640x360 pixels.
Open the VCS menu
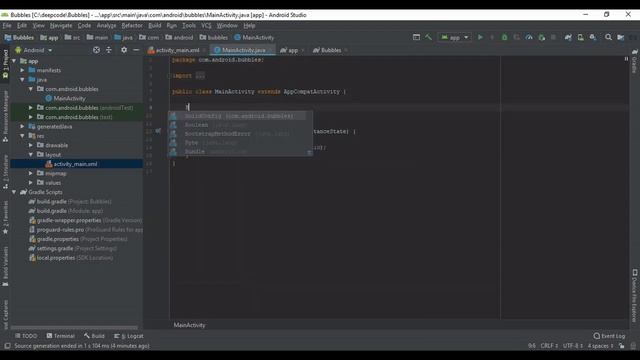coord(206,25)
